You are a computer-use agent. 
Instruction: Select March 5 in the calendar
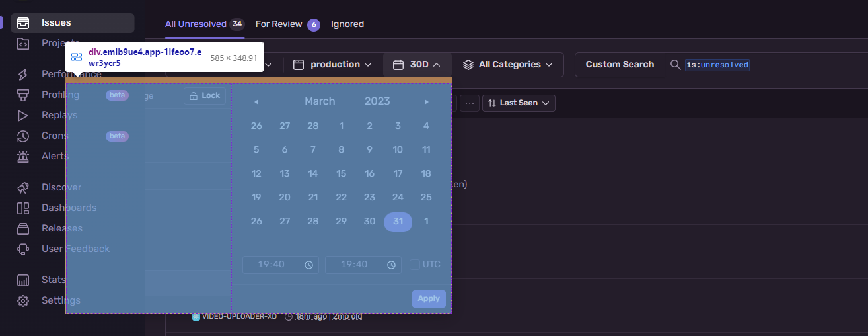click(256, 150)
